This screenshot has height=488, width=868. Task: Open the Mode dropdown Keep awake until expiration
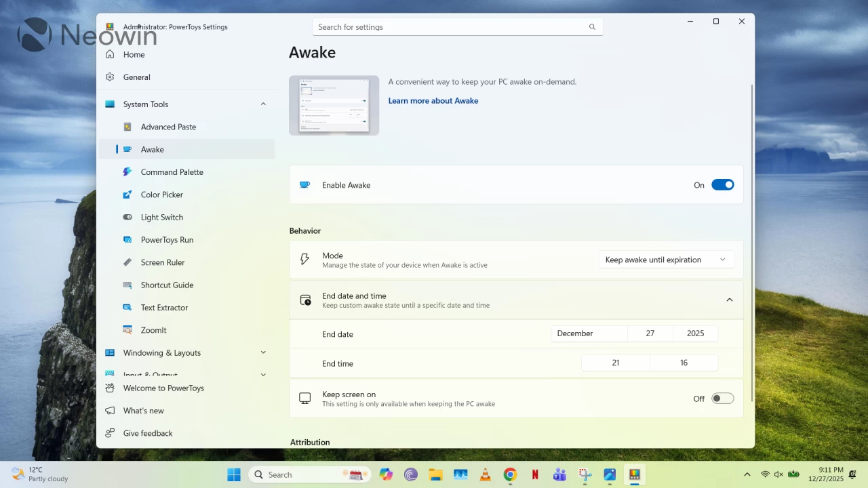tap(666, 260)
